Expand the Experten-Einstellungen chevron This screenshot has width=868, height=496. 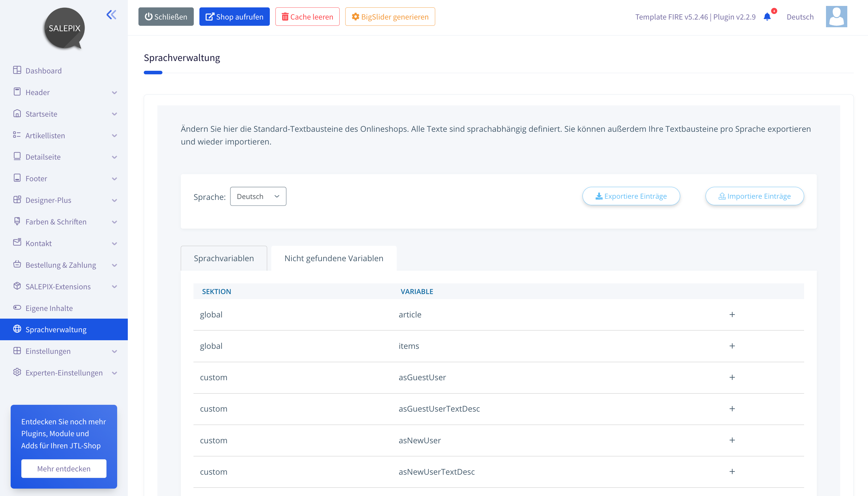(x=114, y=373)
